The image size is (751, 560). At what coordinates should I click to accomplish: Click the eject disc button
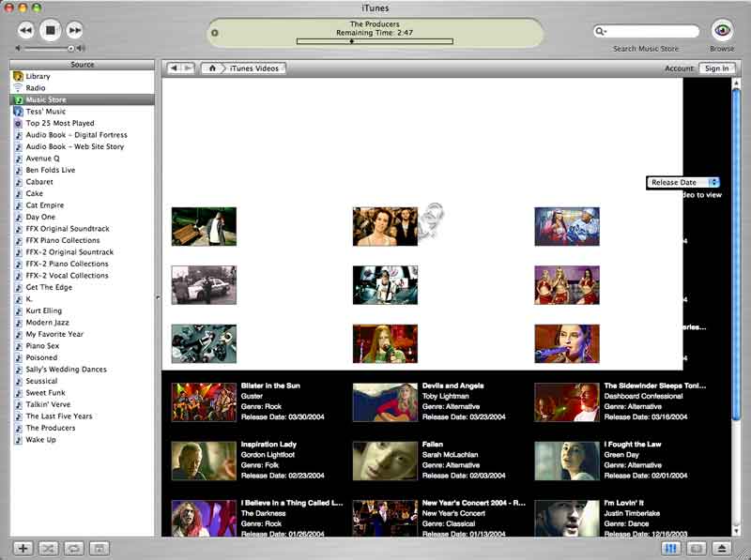click(722, 548)
